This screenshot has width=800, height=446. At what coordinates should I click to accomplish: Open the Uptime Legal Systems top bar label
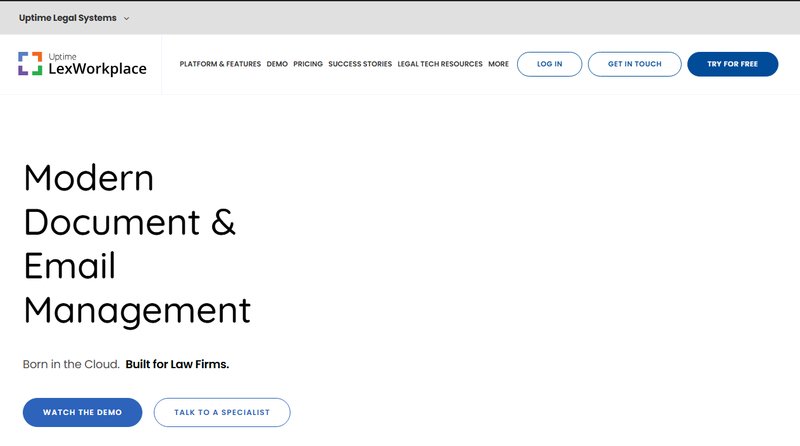[67, 18]
